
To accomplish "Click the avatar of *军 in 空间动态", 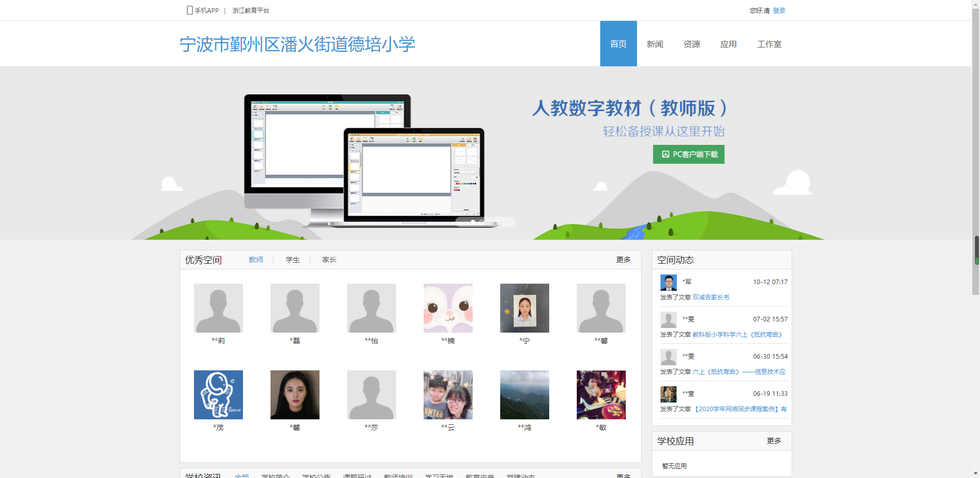I will click(x=668, y=282).
